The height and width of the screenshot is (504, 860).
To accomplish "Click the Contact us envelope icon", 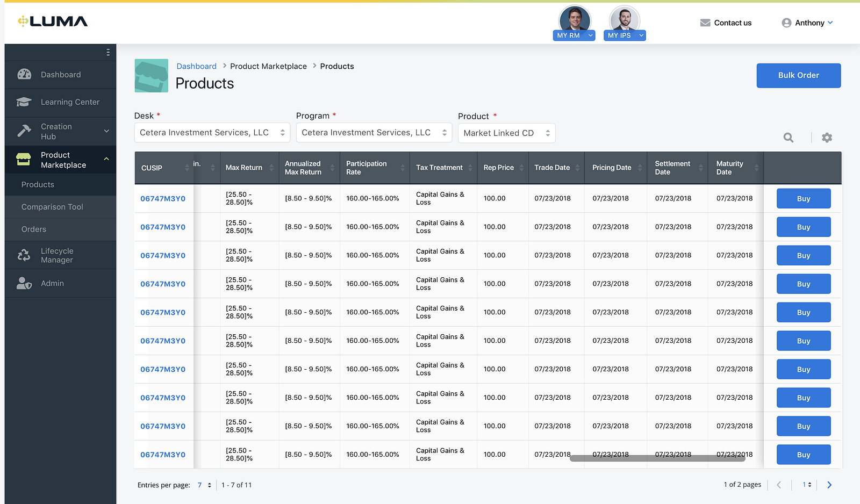I will (x=705, y=23).
